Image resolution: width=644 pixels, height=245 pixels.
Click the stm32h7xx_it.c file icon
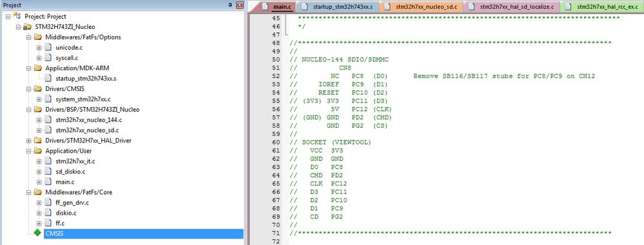point(48,161)
